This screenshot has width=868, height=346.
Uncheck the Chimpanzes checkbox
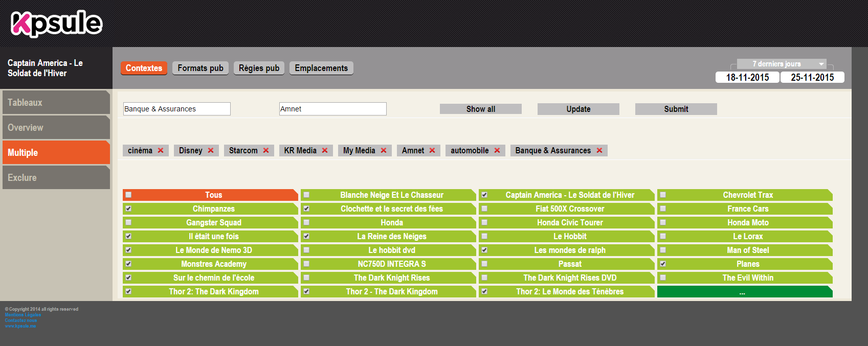tap(129, 209)
